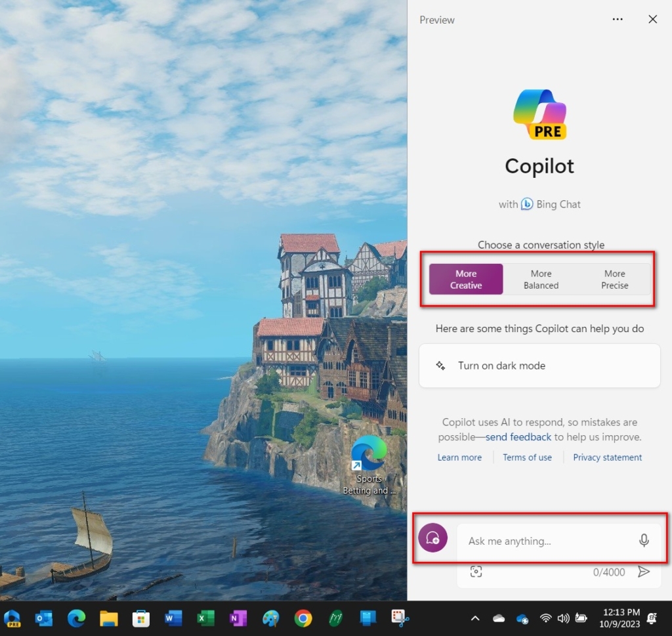The width and height of the screenshot is (672, 636).
Task: Expand hidden system tray icons
Action: [475, 618]
